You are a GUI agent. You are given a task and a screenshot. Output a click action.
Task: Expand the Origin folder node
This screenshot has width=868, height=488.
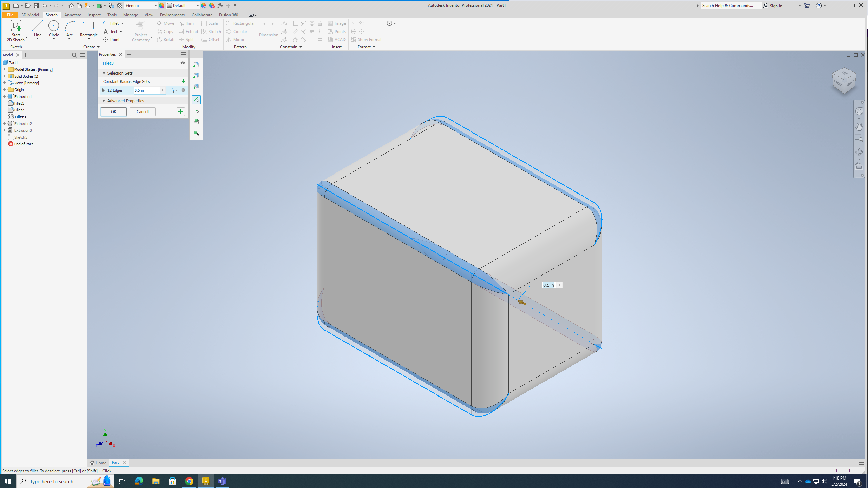click(x=5, y=90)
